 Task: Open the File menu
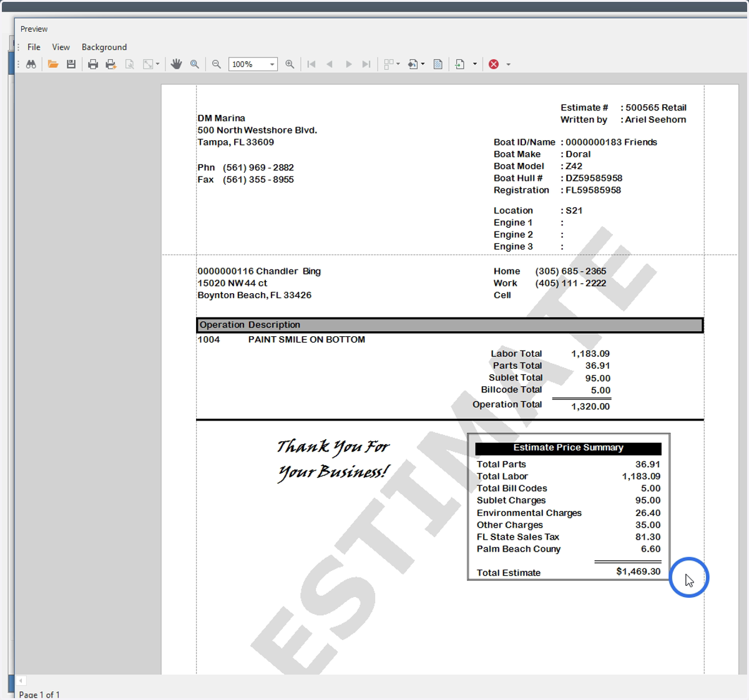[x=34, y=47]
